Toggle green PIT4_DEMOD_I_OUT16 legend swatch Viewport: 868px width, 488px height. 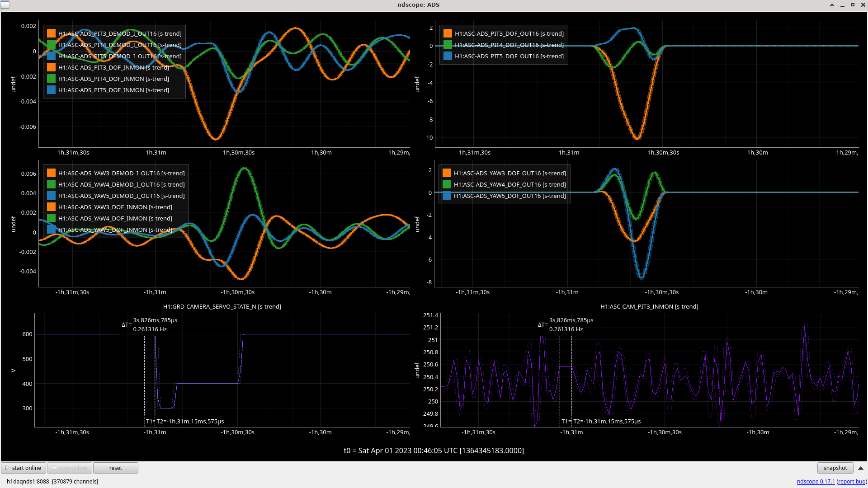pyautogui.click(x=52, y=45)
